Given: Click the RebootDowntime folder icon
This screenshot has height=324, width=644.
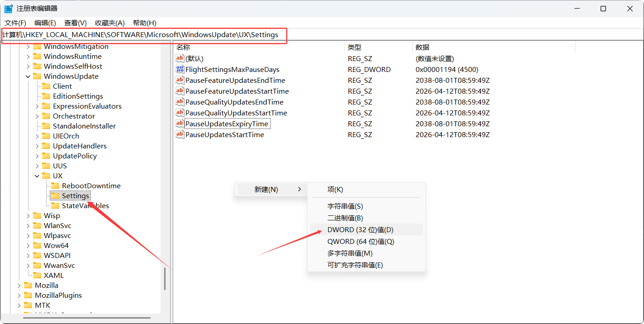Looking at the screenshot, I should (x=55, y=186).
